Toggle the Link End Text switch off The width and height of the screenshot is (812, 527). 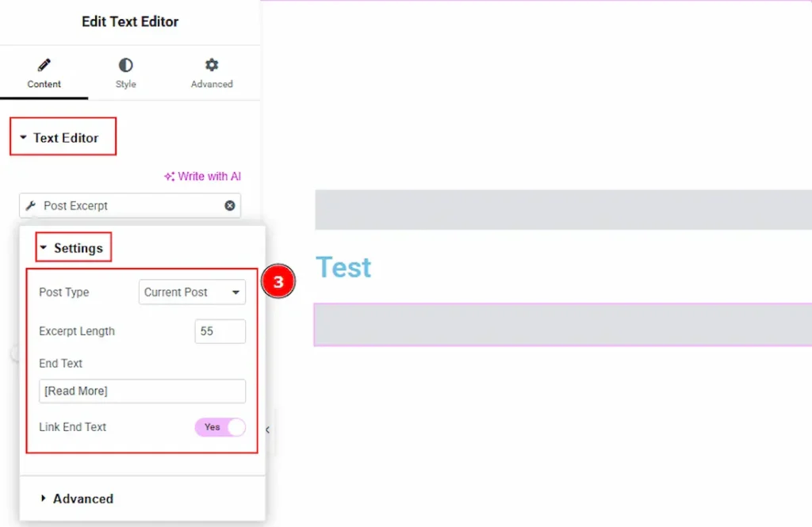[220, 427]
